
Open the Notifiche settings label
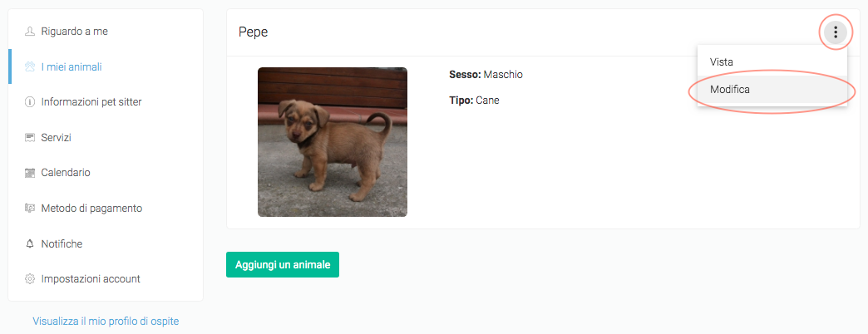62,244
